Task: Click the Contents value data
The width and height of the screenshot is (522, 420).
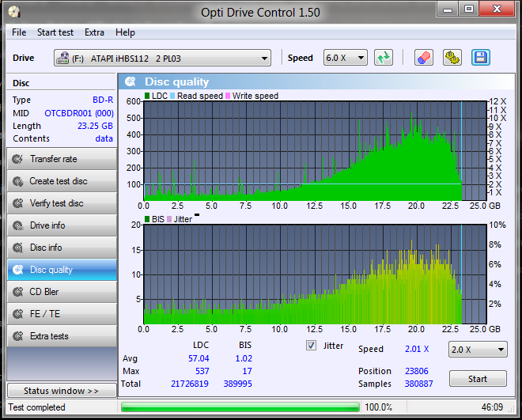Action: click(104, 138)
